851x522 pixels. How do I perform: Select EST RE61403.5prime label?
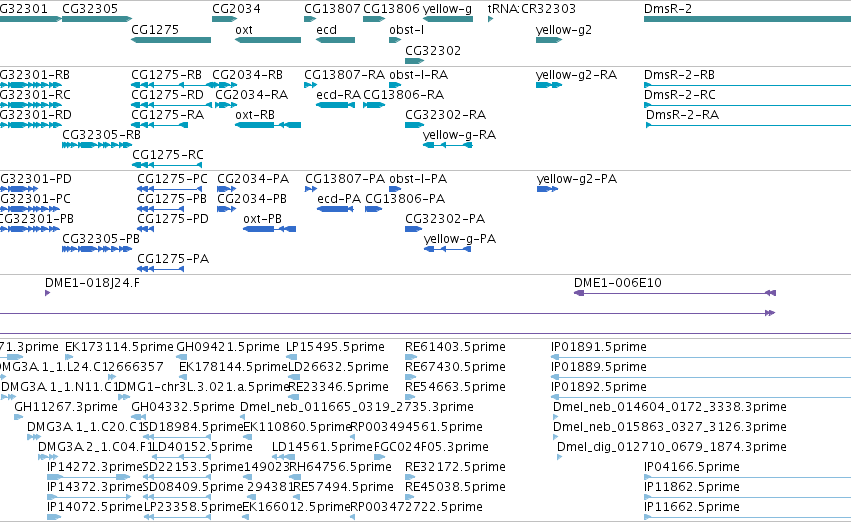click(455, 347)
